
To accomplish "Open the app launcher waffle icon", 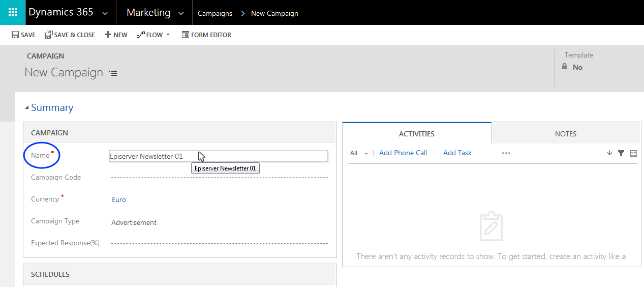I will coord(13,13).
